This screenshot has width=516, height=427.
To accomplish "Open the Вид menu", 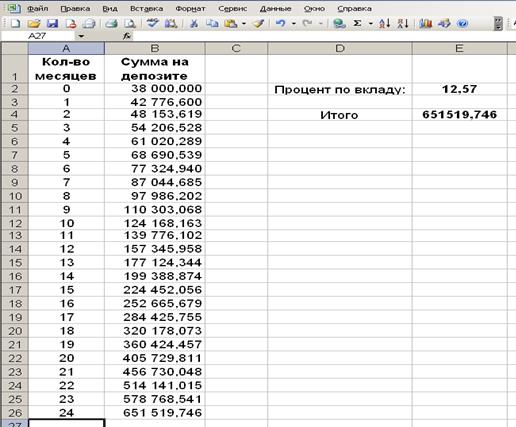I will click(110, 9).
